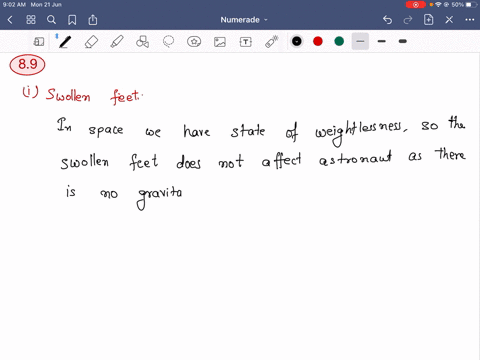Image resolution: width=480 pixels, height=360 pixels.
Task: Toggle the zoom window tool
Action: (39, 42)
